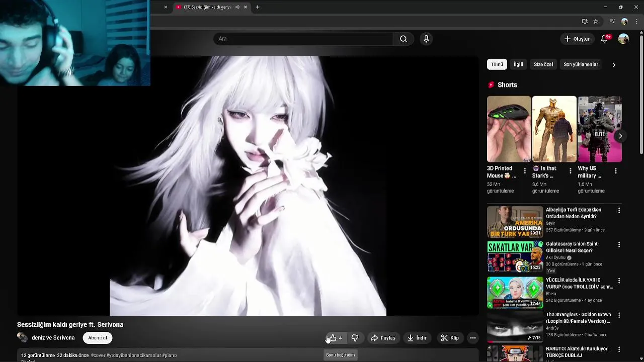This screenshot has width=644, height=362.
Task: Dislike the video with thumbs down
Action: click(355, 338)
